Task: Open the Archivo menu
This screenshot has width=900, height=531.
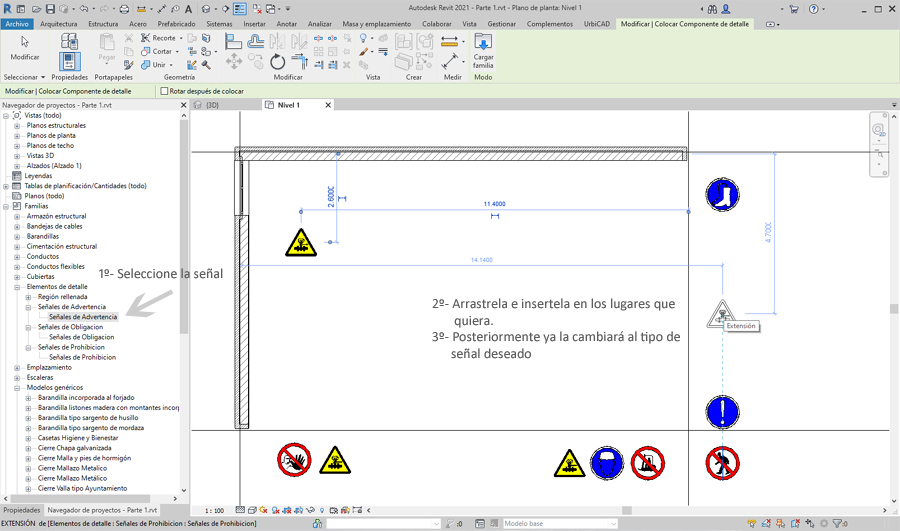Action: 17,23
